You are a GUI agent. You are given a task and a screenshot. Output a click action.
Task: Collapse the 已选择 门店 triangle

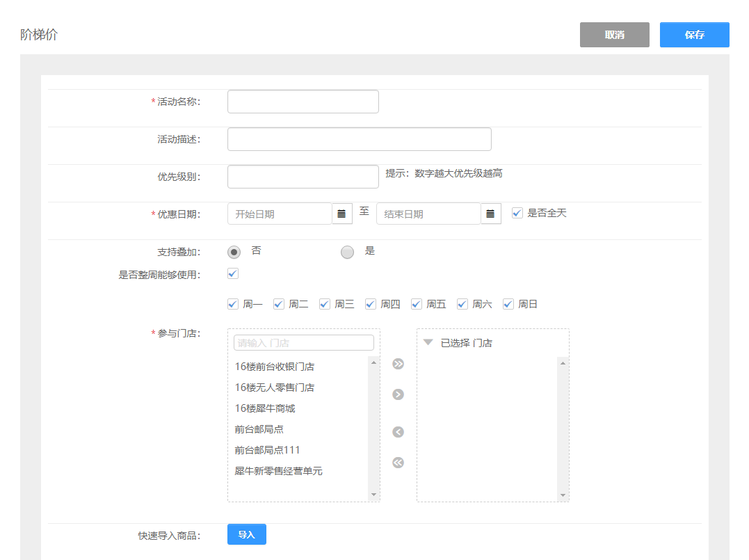point(428,342)
